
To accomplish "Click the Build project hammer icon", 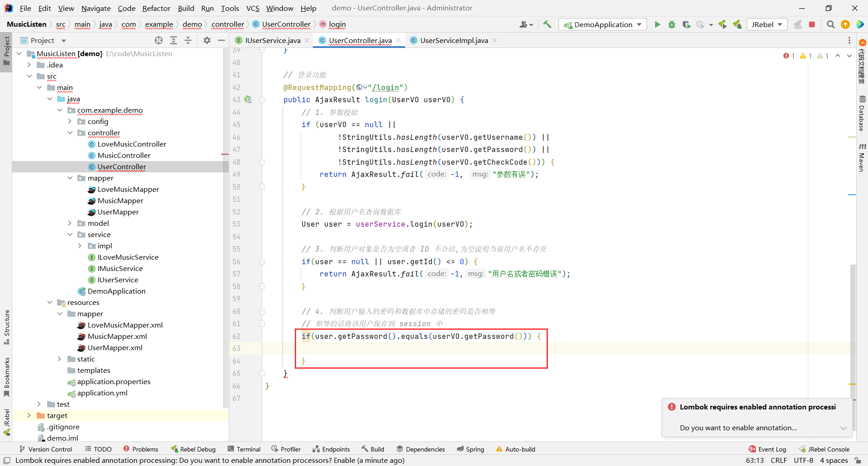I will tap(547, 24).
